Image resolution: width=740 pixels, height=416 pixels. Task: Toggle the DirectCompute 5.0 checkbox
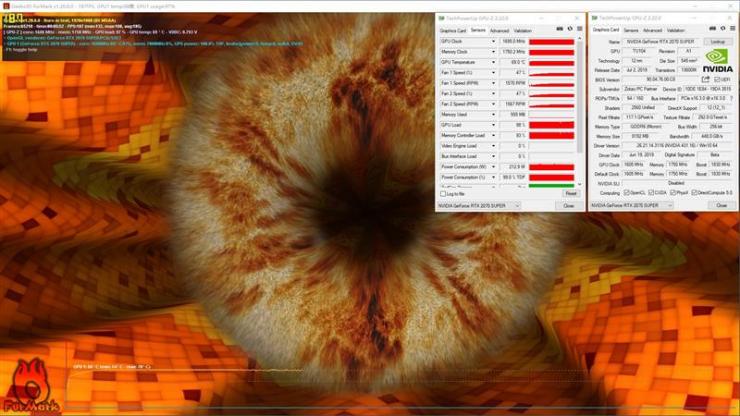pyautogui.click(x=694, y=193)
